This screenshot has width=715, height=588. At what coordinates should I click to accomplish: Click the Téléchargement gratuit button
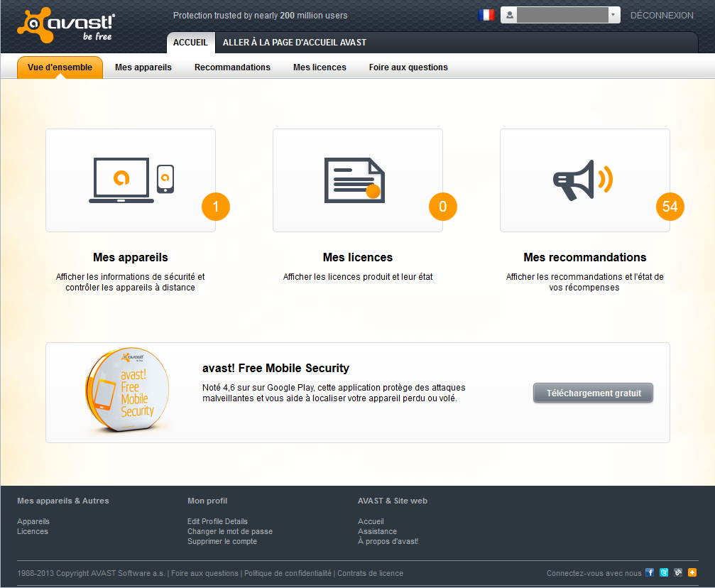click(594, 393)
